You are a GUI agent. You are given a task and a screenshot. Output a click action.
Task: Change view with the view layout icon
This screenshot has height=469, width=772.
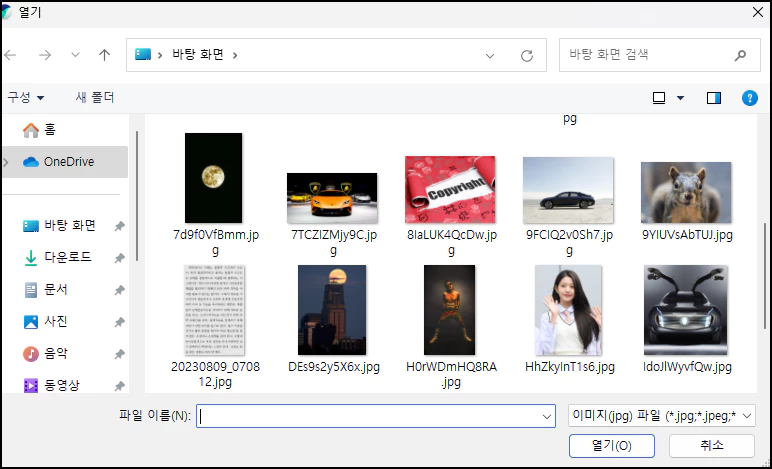coord(659,98)
